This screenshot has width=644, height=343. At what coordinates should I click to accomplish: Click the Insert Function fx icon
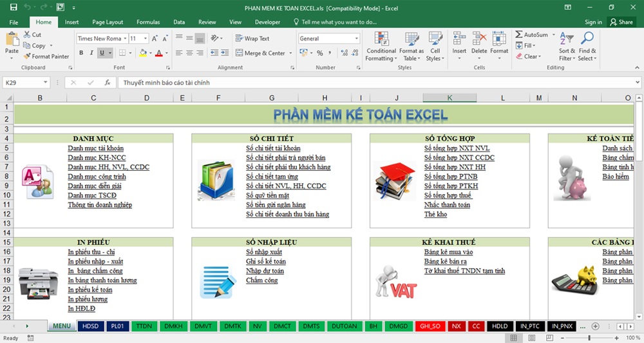[x=108, y=83]
